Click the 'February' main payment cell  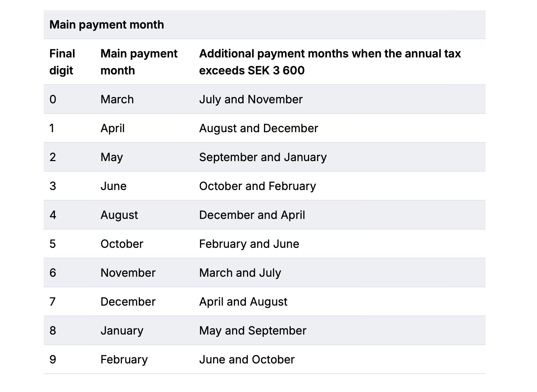coord(124,360)
